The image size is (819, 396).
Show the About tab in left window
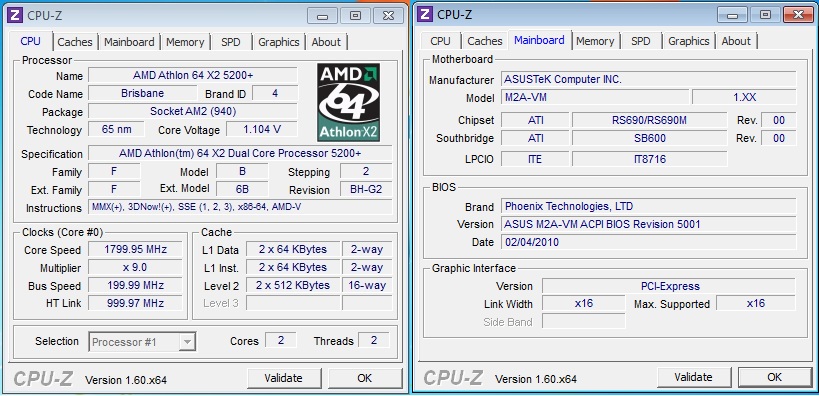tap(326, 42)
